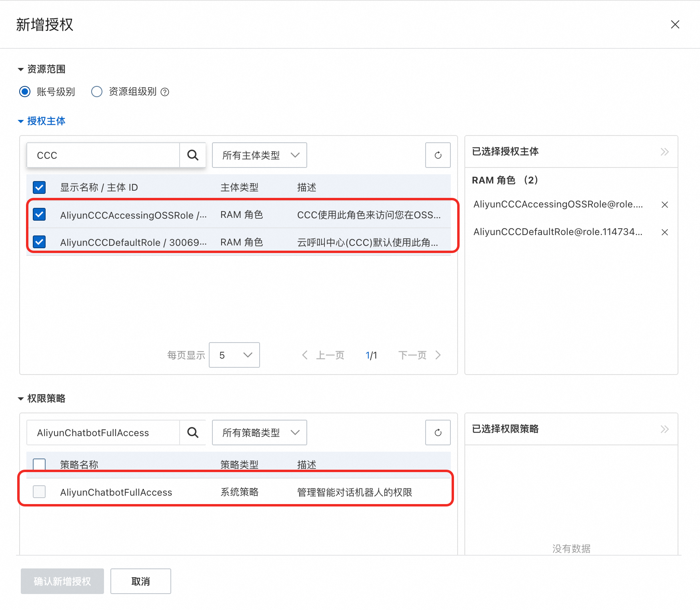The height and width of the screenshot is (610, 700).
Task: Click the 下一页 pagination link
Action: click(x=412, y=355)
